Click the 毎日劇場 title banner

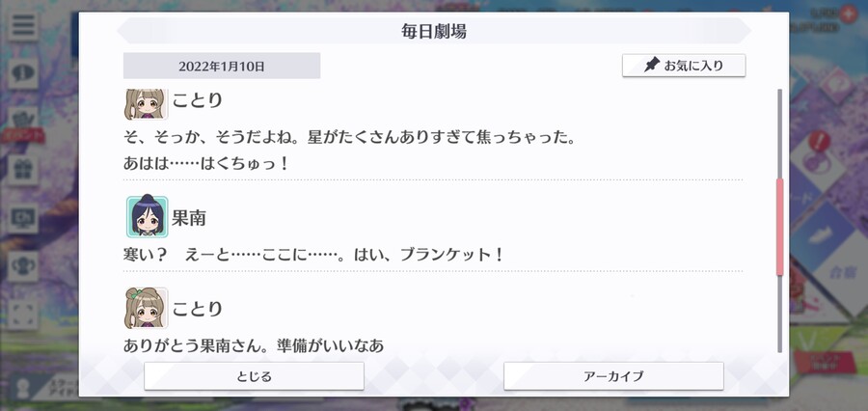point(433,31)
